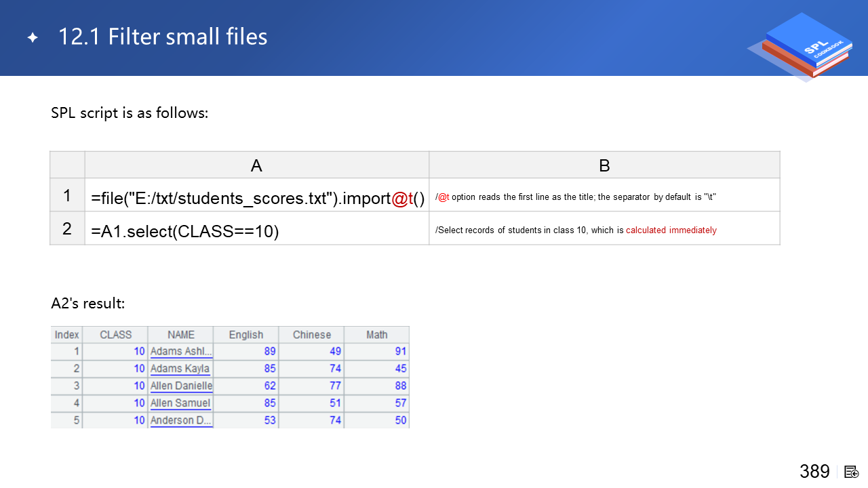Click the Math column header in results

[x=376, y=335]
